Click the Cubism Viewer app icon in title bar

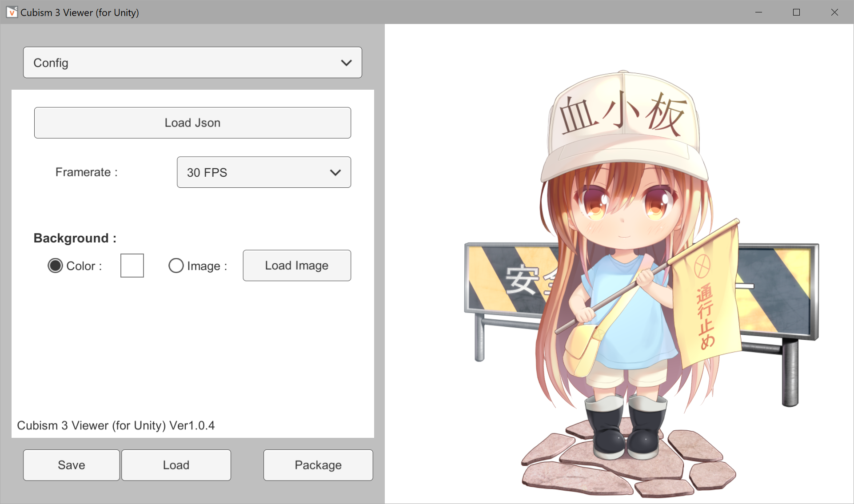12,12
